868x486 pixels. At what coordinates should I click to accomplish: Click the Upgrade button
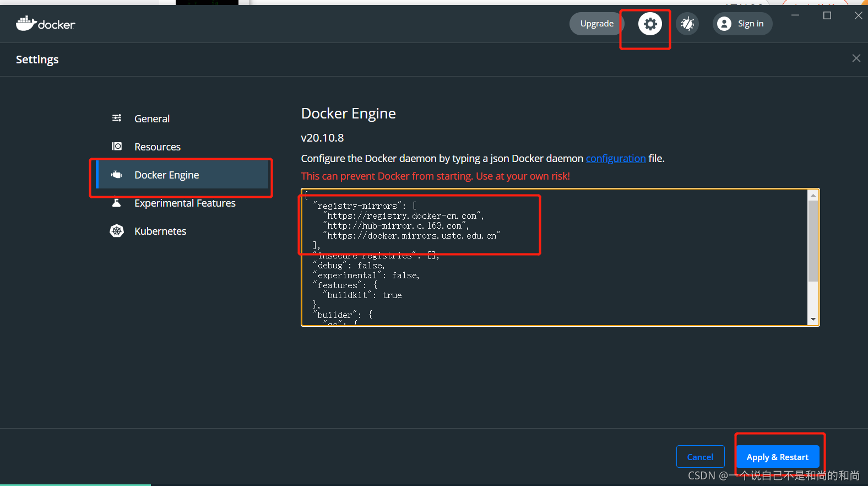pyautogui.click(x=596, y=24)
